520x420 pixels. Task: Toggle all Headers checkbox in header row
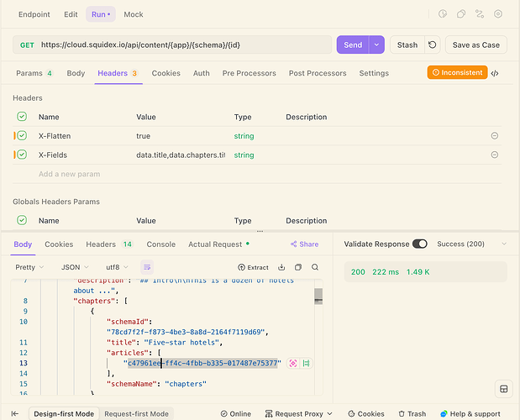(22, 117)
